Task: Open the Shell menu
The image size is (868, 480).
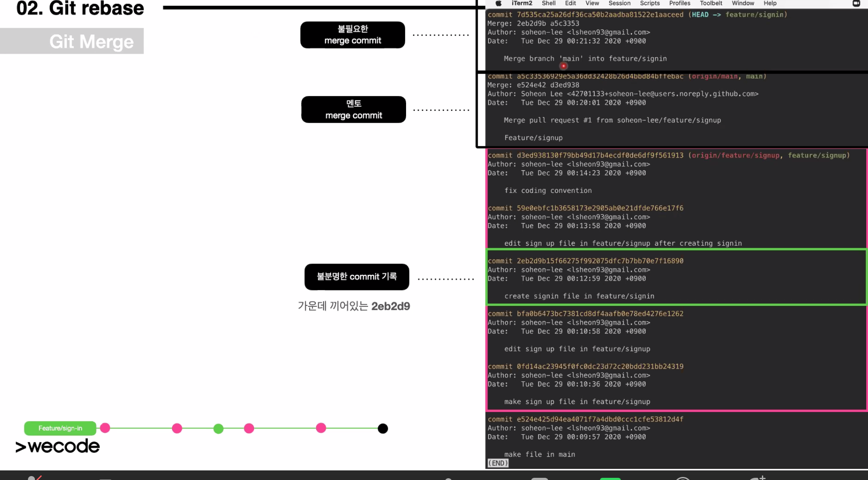Action: click(x=548, y=3)
